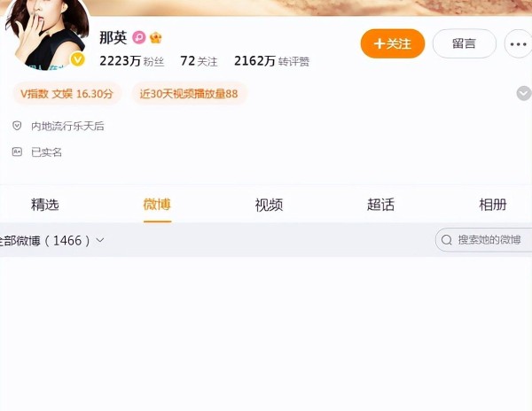
Task: Click the crown membership badge icon
Action: [x=156, y=37]
